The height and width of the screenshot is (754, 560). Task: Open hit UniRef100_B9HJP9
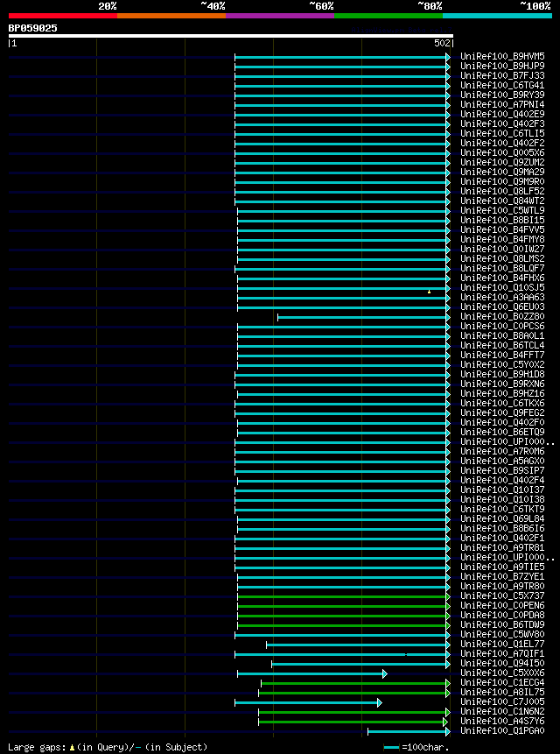pyautogui.click(x=502, y=67)
